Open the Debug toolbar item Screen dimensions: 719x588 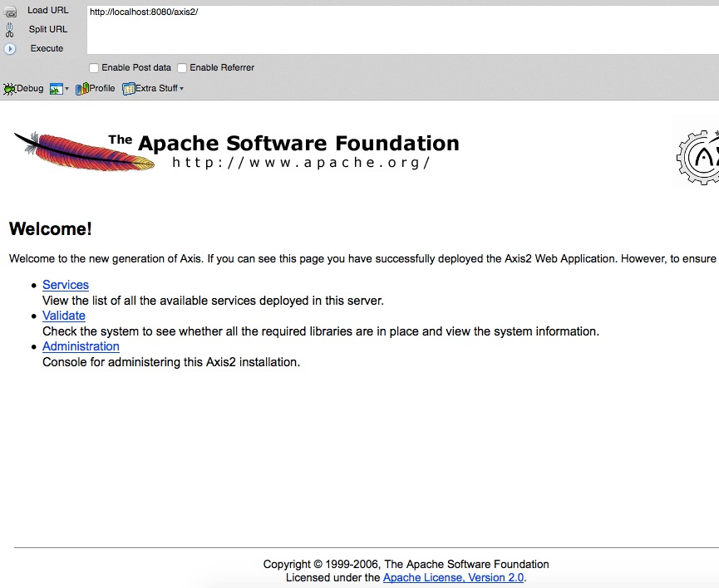click(x=23, y=89)
